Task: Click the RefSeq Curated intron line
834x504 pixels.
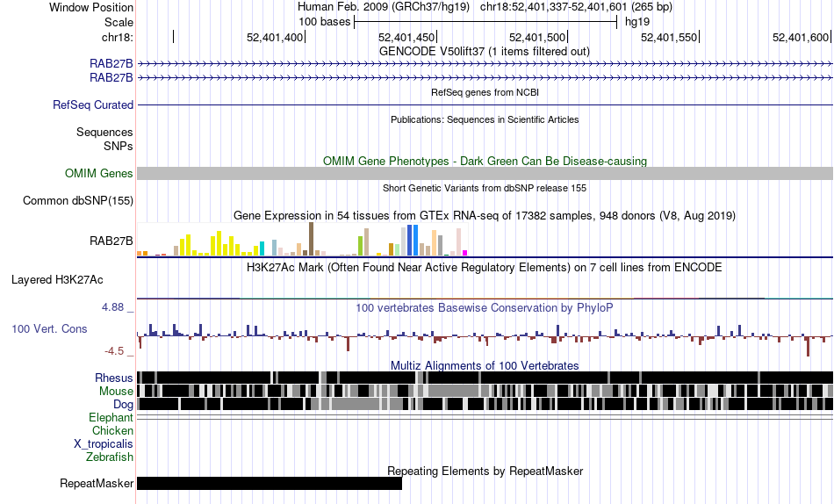Action: pos(485,104)
